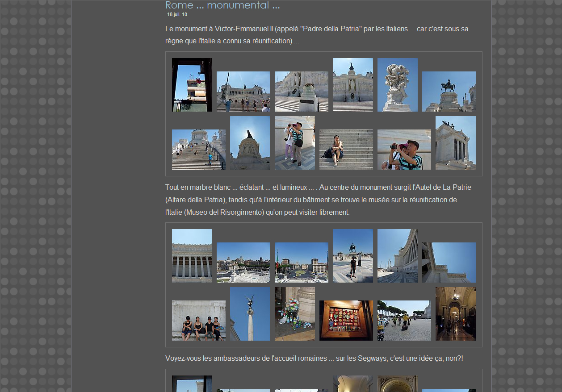This screenshot has width=562, height=392.
Task: Open the framed medals display thumbnail
Action: 346,321
